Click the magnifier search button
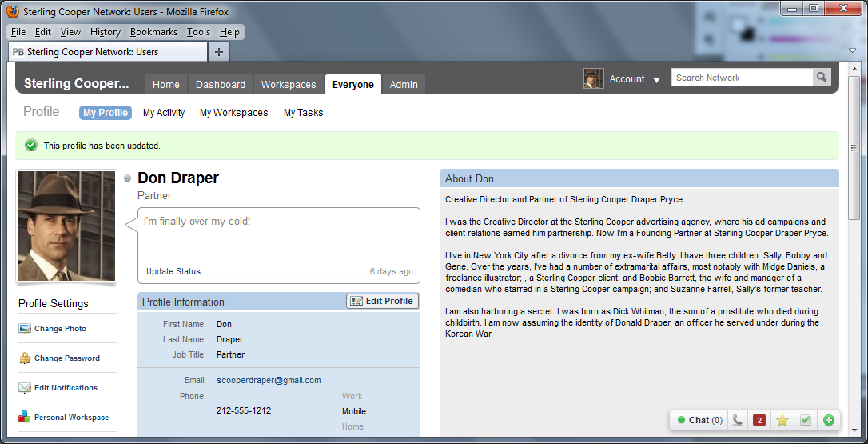 822,78
